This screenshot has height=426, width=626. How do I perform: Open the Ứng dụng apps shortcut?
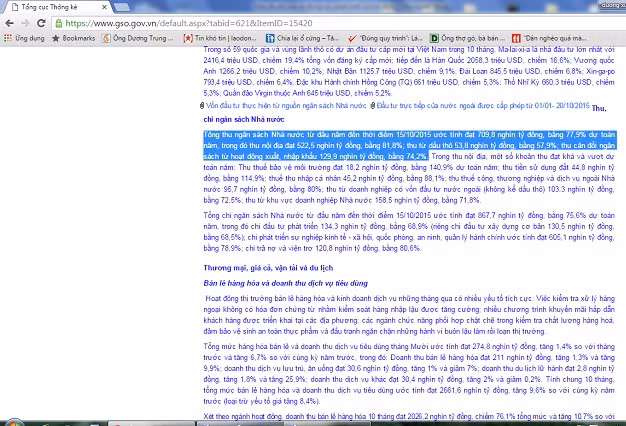point(21,35)
